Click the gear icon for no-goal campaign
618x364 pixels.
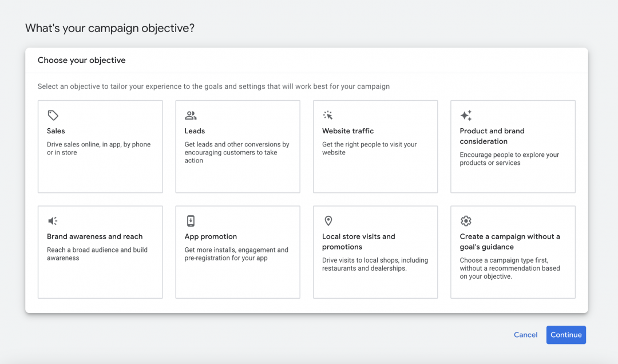point(466,221)
